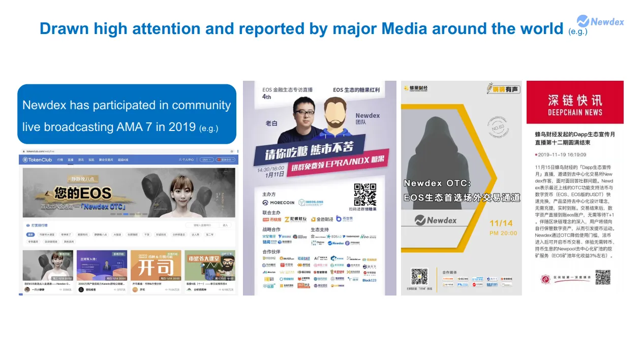Click the 进群免费领 EPRA/NDX 糖果 pink banner
This screenshot has width=644, height=360.
[337, 162]
